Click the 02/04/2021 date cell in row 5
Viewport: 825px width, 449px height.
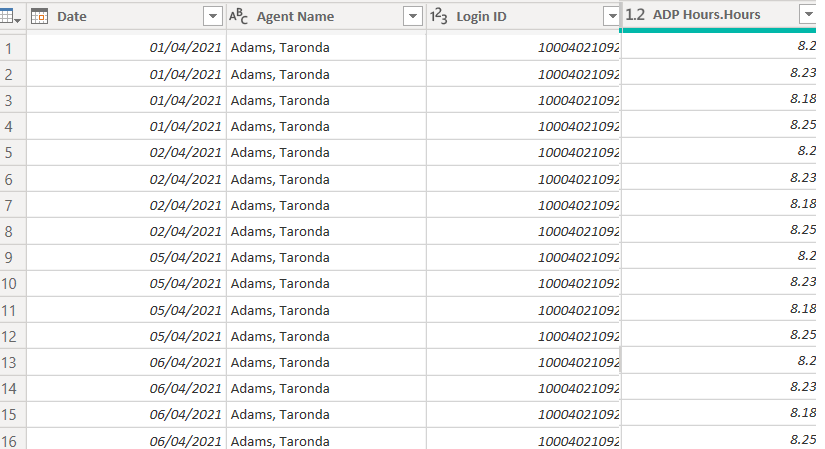126,153
